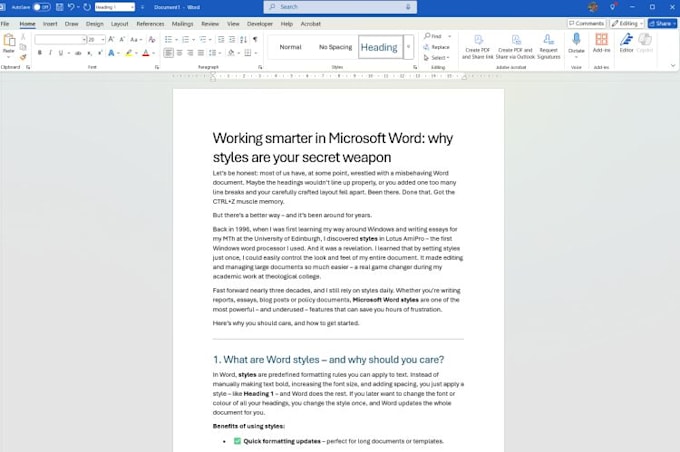Image resolution: width=680 pixels, height=452 pixels.
Task: Click Create PDF and Share link
Action: [x=477, y=47]
